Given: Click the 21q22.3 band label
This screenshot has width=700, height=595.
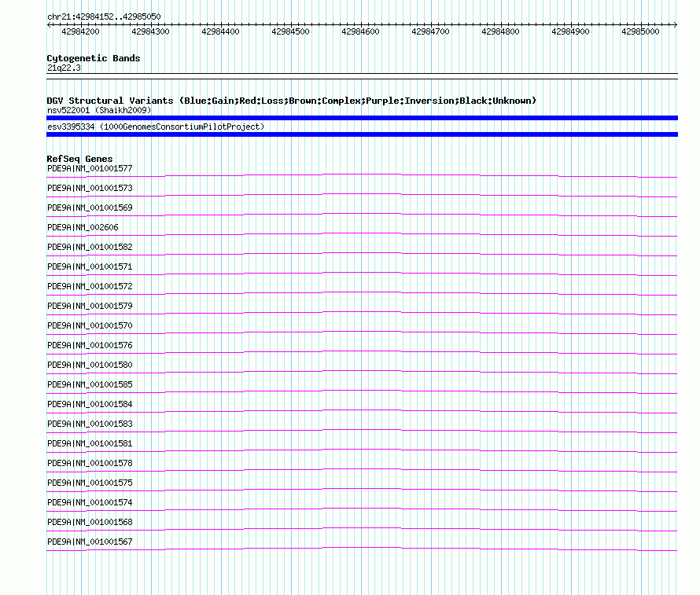Looking at the screenshot, I should [x=64, y=68].
